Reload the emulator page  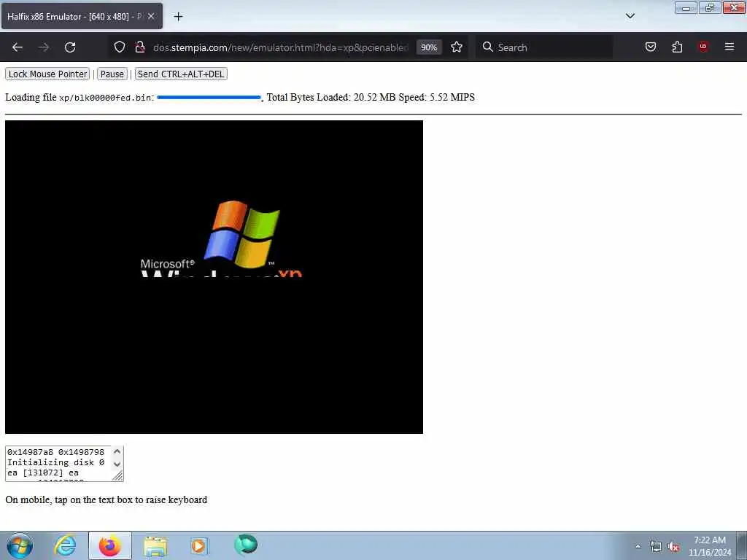coord(70,47)
